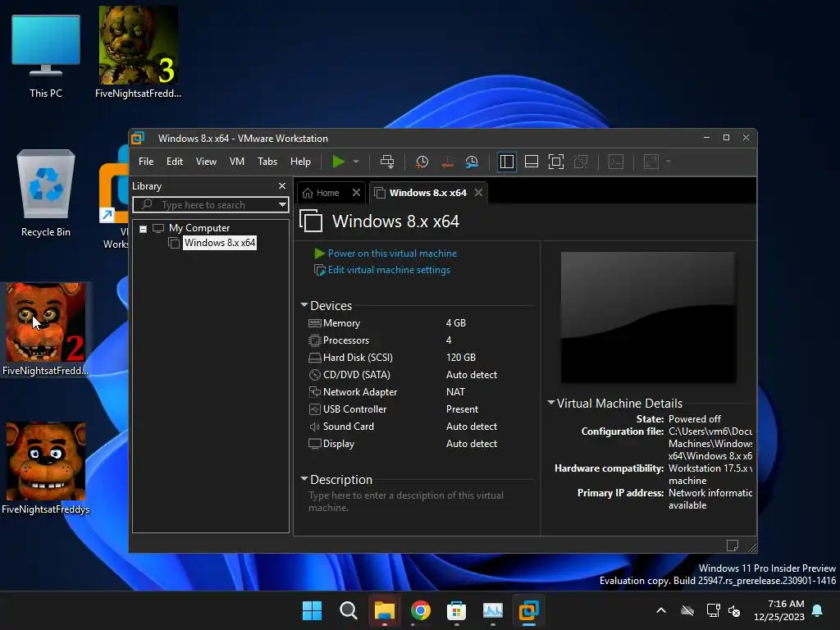Open Microsoft Store from the taskbar
840x630 pixels.
point(456,610)
